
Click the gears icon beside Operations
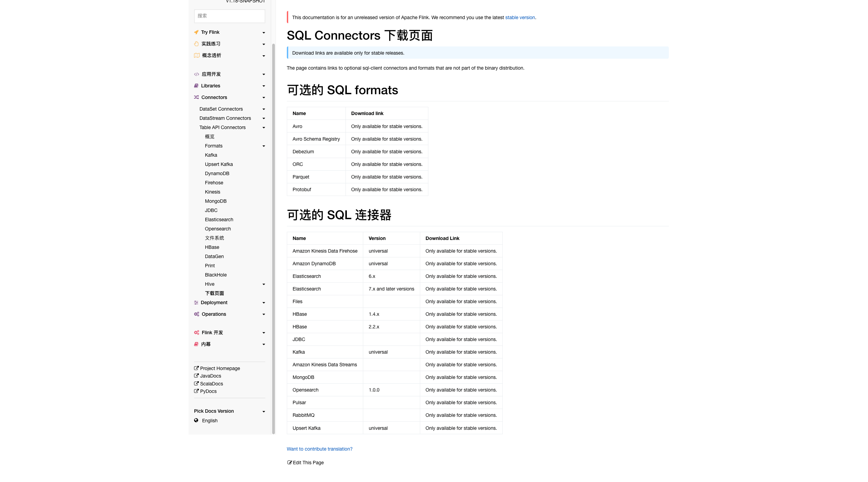coord(197,314)
